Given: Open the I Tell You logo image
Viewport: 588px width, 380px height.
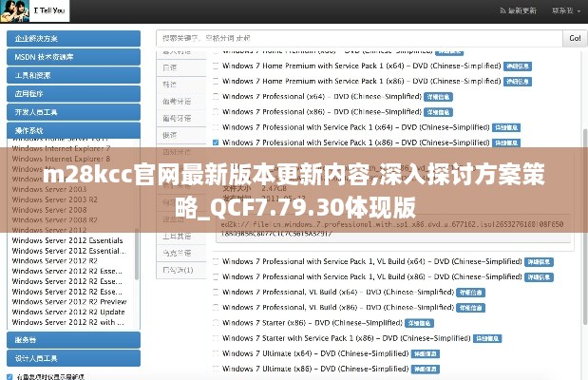Looking at the screenshot, I should pos(35,10).
